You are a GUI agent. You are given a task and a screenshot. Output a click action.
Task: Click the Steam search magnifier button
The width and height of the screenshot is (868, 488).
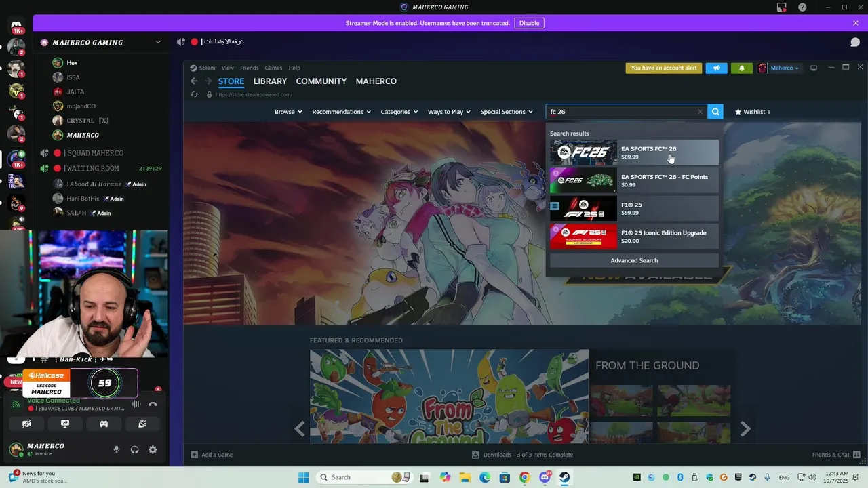click(x=715, y=112)
